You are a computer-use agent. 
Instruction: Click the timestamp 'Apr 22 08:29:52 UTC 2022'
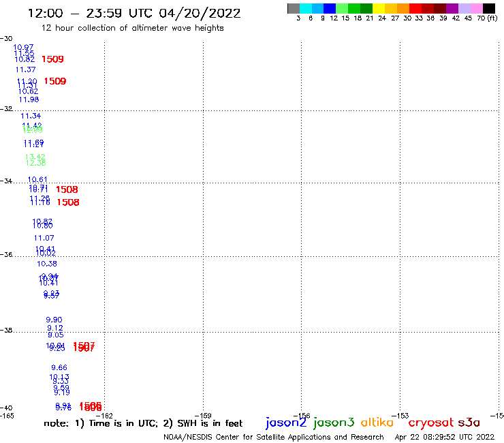coord(445,437)
